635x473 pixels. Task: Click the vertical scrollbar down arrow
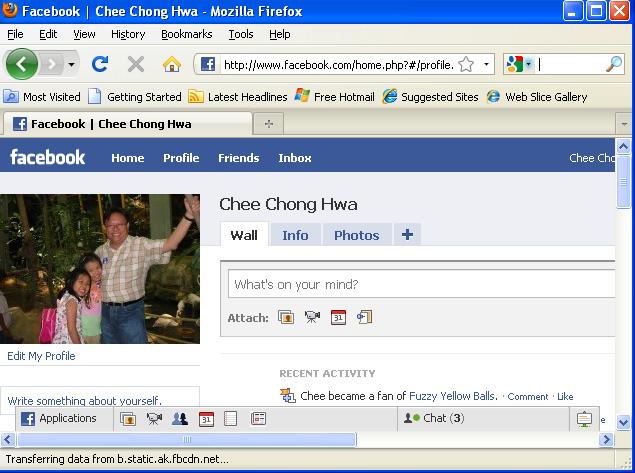623,423
